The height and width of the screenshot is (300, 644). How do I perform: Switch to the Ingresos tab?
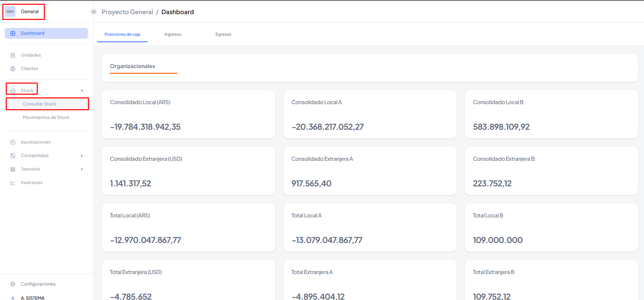(173, 34)
